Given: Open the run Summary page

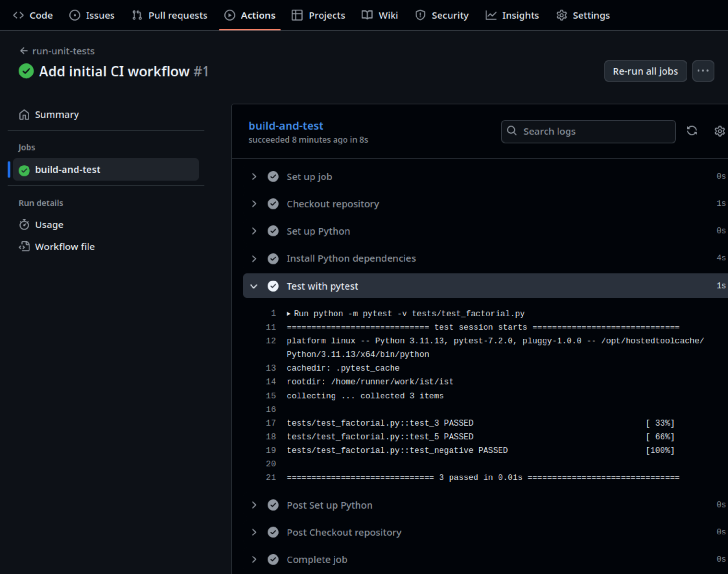Looking at the screenshot, I should pyautogui.click(x=106, y=115).
